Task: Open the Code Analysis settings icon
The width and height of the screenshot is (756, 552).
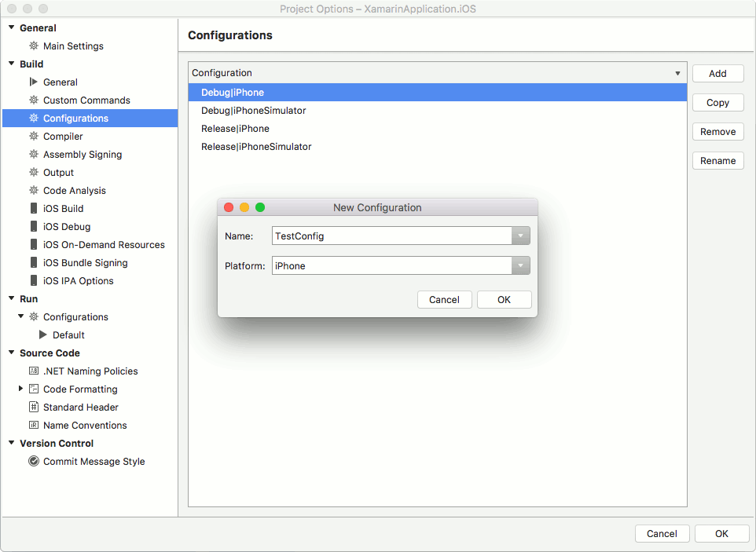Action: pyautogui.click(x=33, y=190)
